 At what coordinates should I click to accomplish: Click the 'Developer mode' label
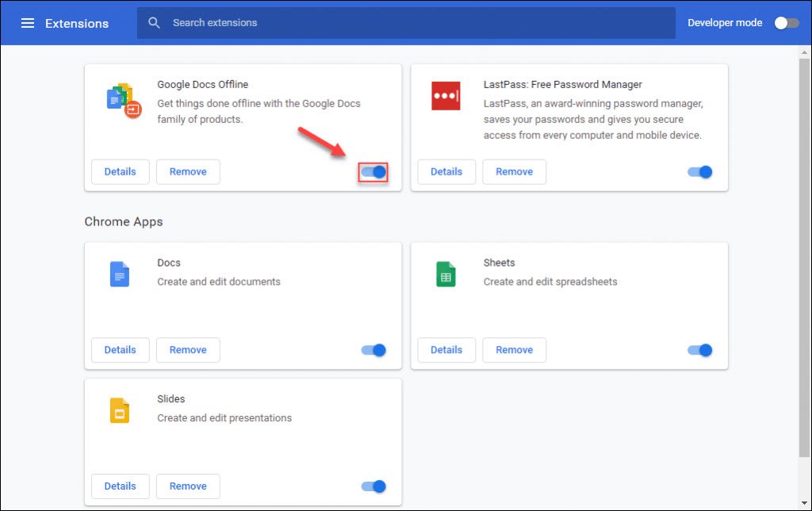(725, 23)
